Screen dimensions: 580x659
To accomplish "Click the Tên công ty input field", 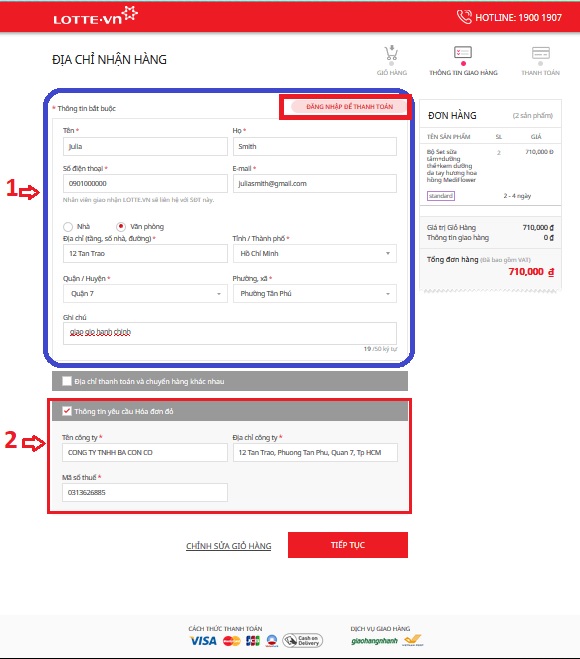I will pos(145,452).
